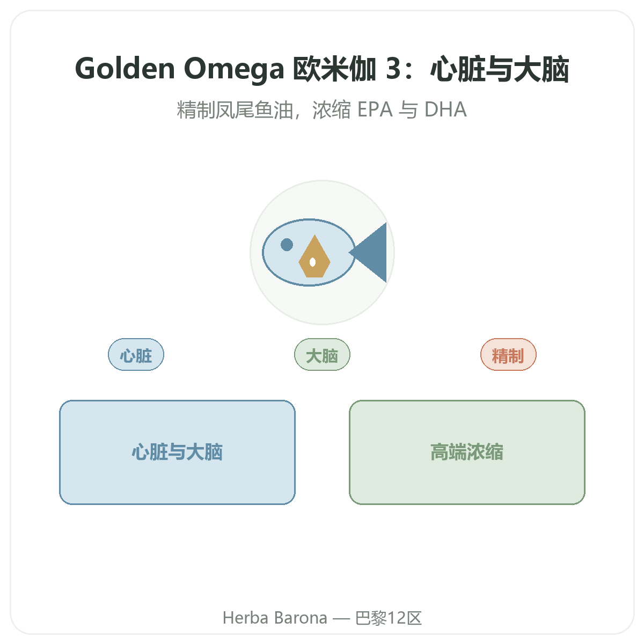Click the fish's round blue eye
The height and width of the screenshot is (644, 644).
[287, 245]
